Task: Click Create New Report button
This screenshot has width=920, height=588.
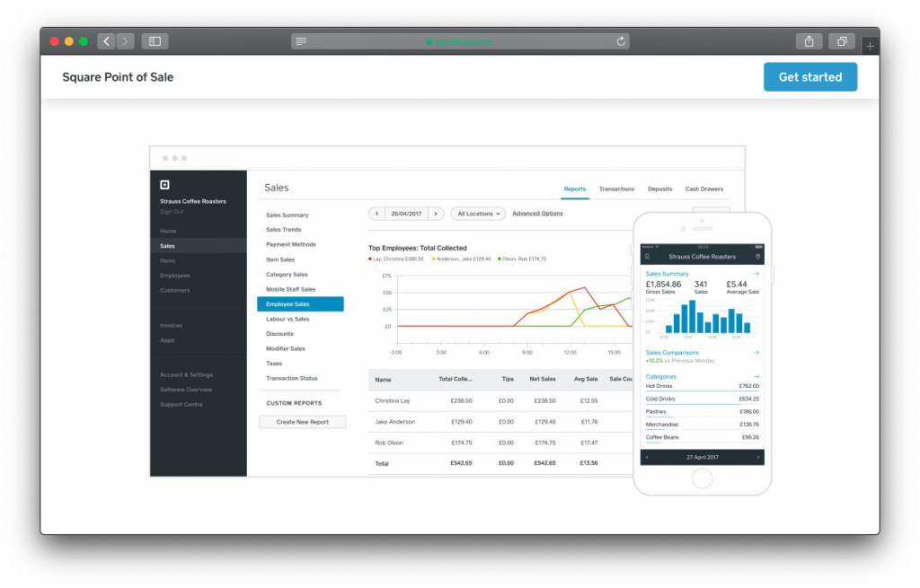Action: 302,422
